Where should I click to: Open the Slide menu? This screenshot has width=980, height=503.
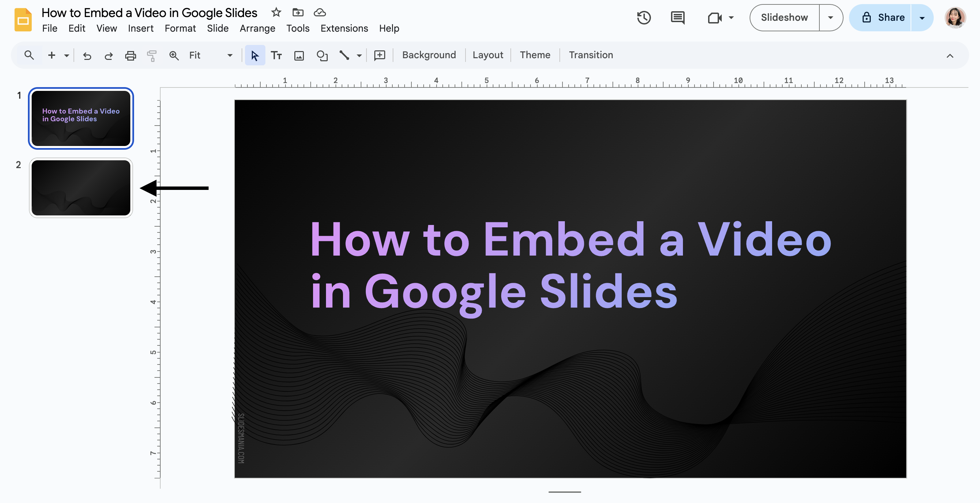pyautogui.click(x=218, y=28)
